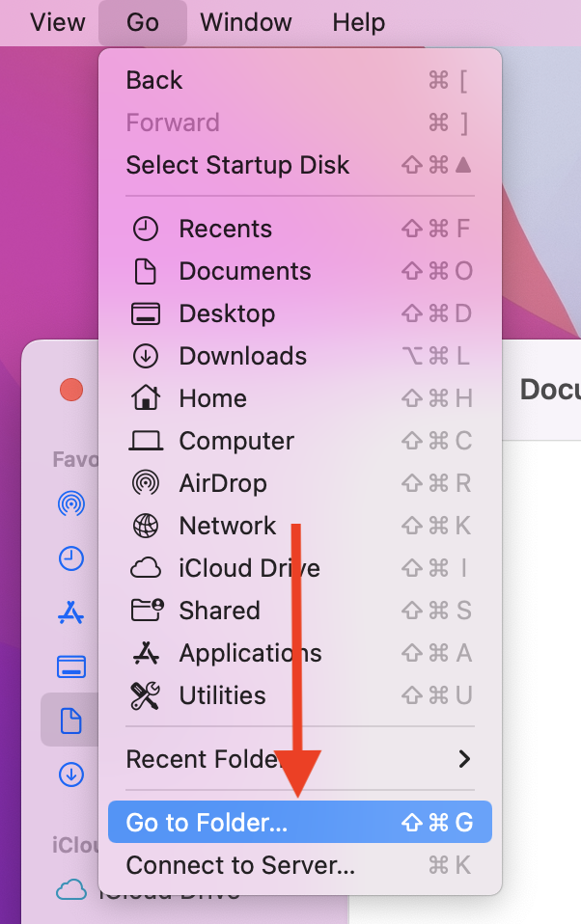Click the Home house icon in menu
581x924 pixels.
tap(145, 398)
